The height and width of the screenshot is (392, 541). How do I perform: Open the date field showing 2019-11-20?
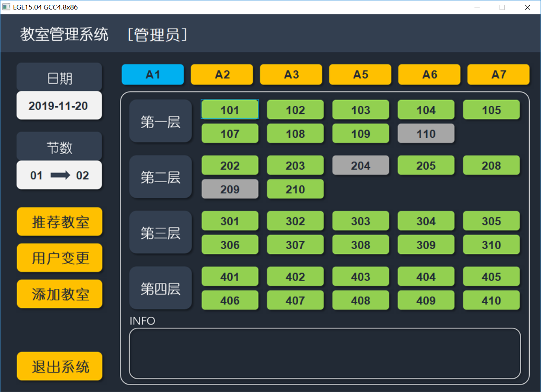[59, 105]
